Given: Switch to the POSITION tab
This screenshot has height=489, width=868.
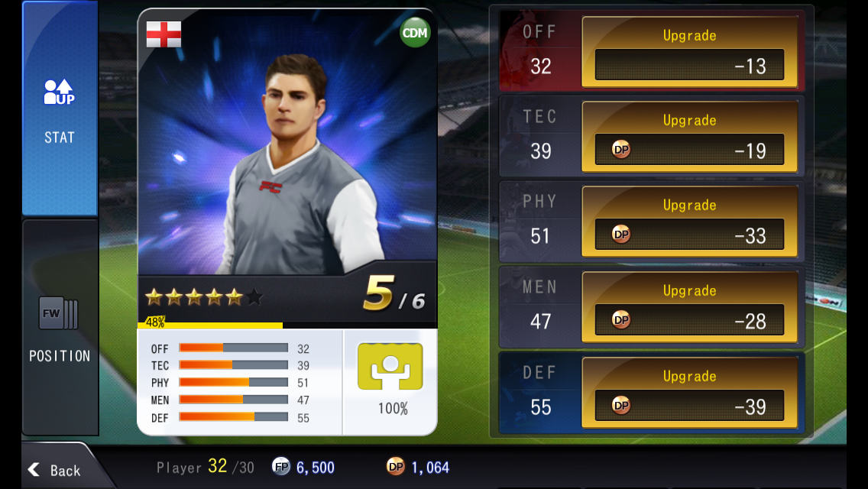Looking at the screenshot, I should tap(60, 327).
